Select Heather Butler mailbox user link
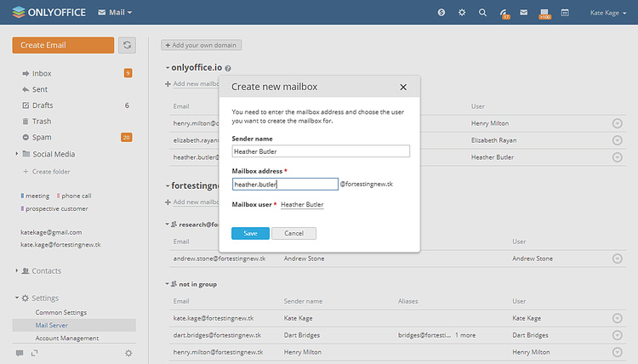This screenshot has height=364, width=638. [x=302, y=205]
